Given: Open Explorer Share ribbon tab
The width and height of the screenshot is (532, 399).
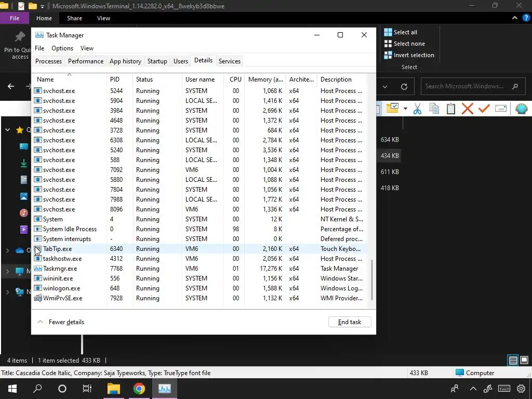Looking at the screenshot, I should point(74,18).
